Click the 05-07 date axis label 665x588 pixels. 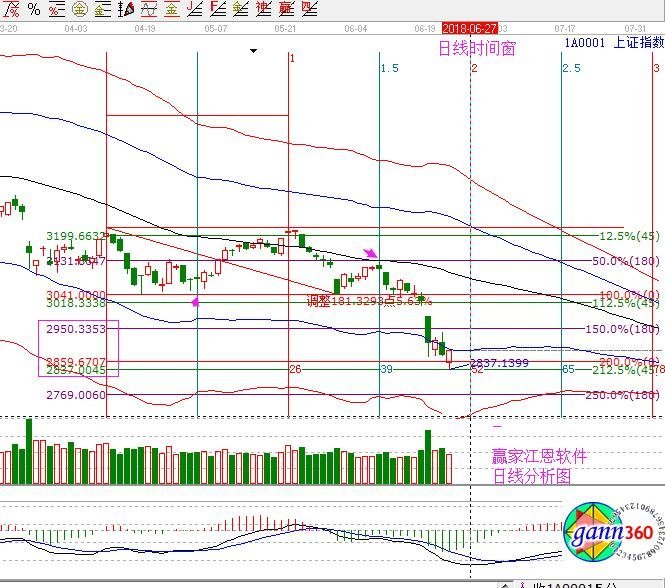coord(215,29)
